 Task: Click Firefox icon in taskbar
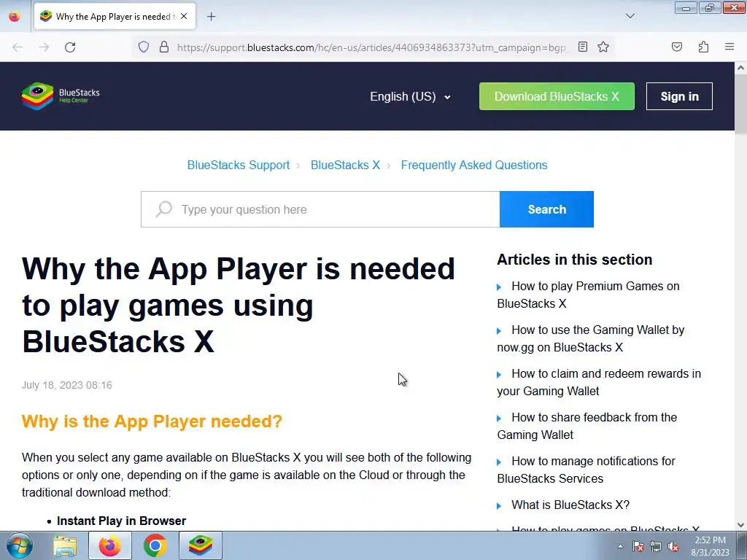110,545
